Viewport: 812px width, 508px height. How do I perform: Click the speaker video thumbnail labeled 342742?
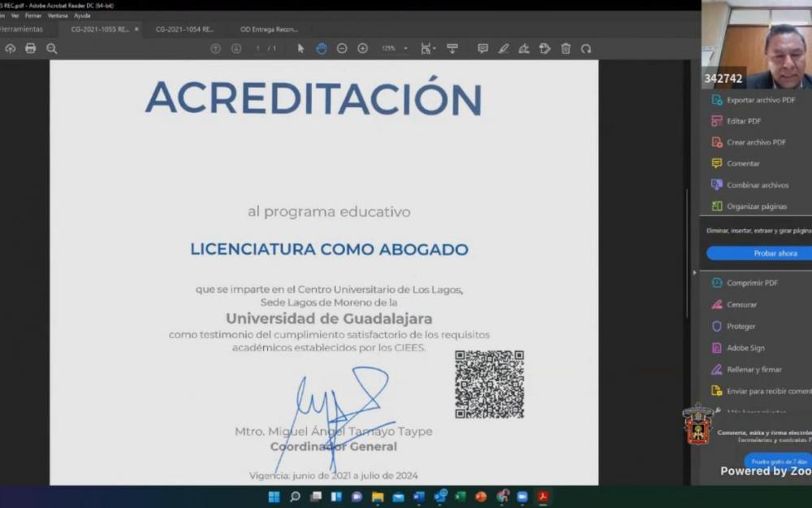point(757,44)
